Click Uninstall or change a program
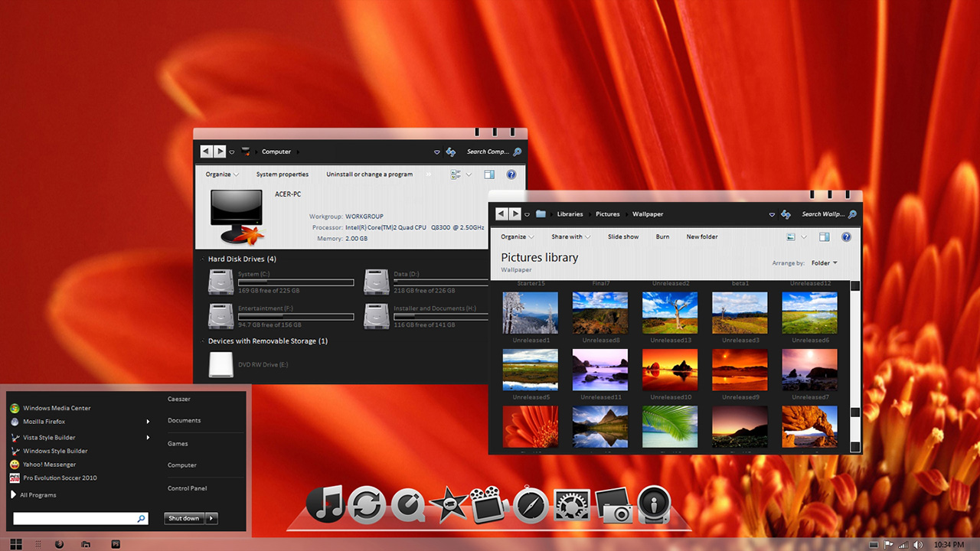This screenshot has height=551, width=980. point(370,174)
